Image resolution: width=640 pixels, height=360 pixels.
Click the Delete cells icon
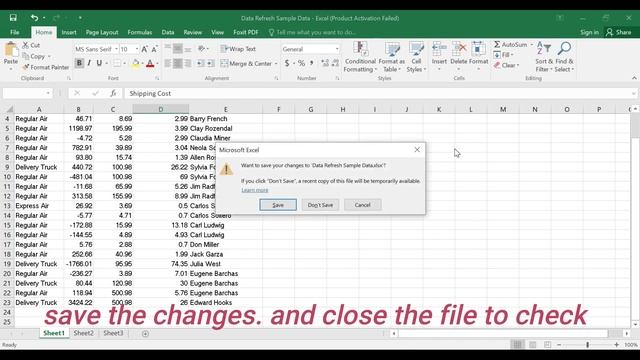[x=459, y=49]
